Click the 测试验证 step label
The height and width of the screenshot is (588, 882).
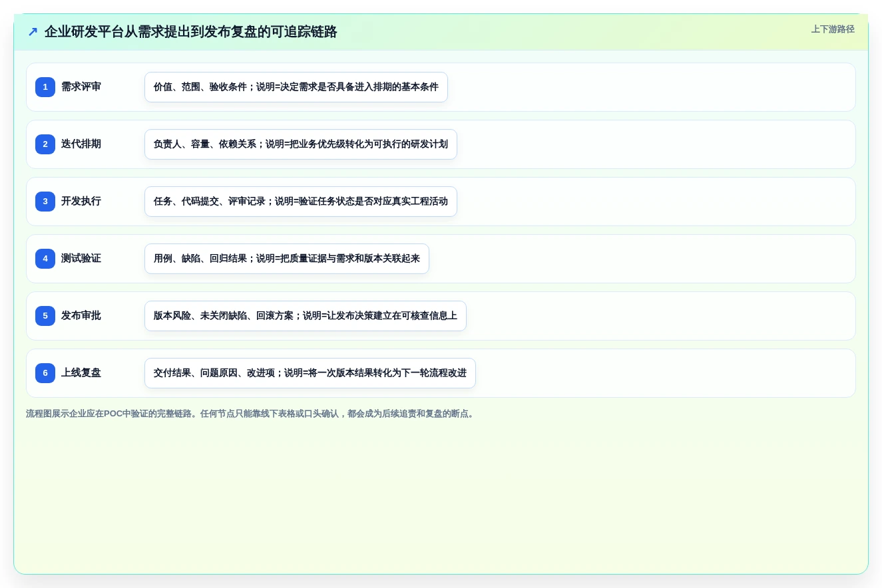[81, 259]
